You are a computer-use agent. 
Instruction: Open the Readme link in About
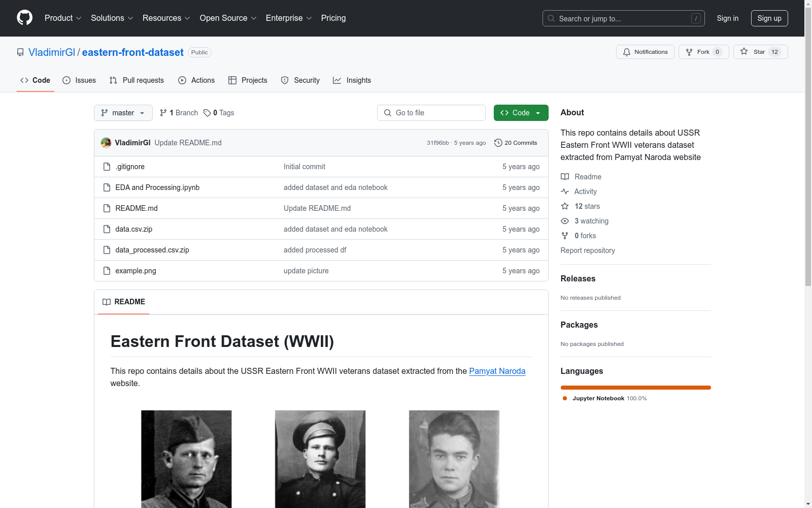tap(581, 177)
